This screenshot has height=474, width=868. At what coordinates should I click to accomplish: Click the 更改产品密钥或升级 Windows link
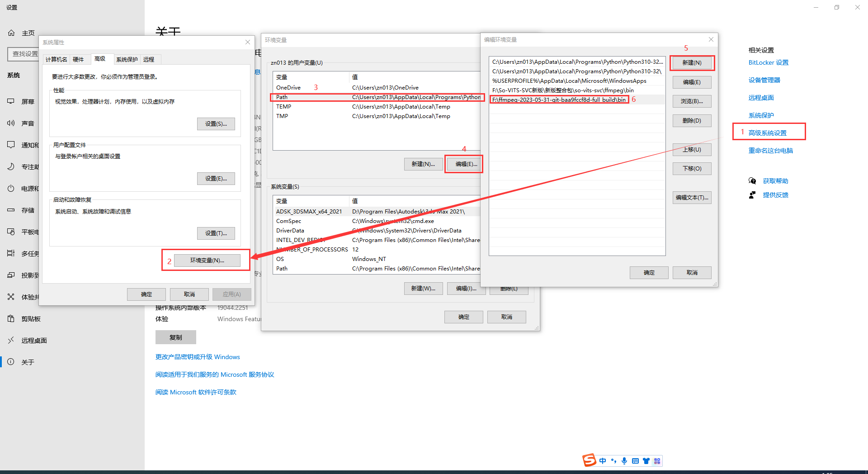(198, 357)
